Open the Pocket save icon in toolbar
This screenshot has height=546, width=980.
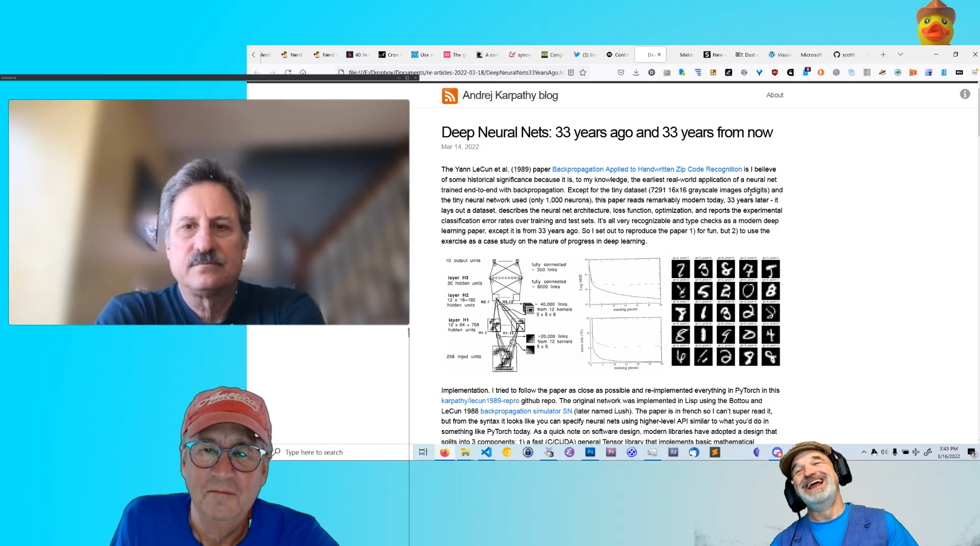(x=621, y=72)
